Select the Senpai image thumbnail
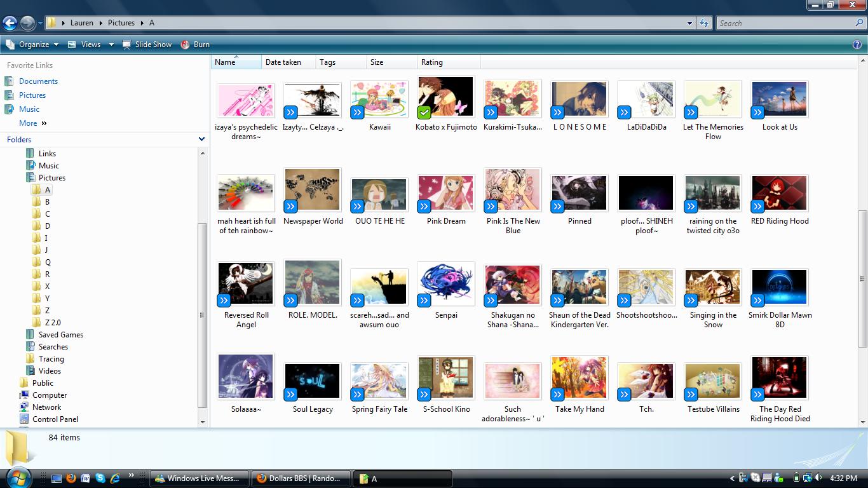 coord(446,284)
